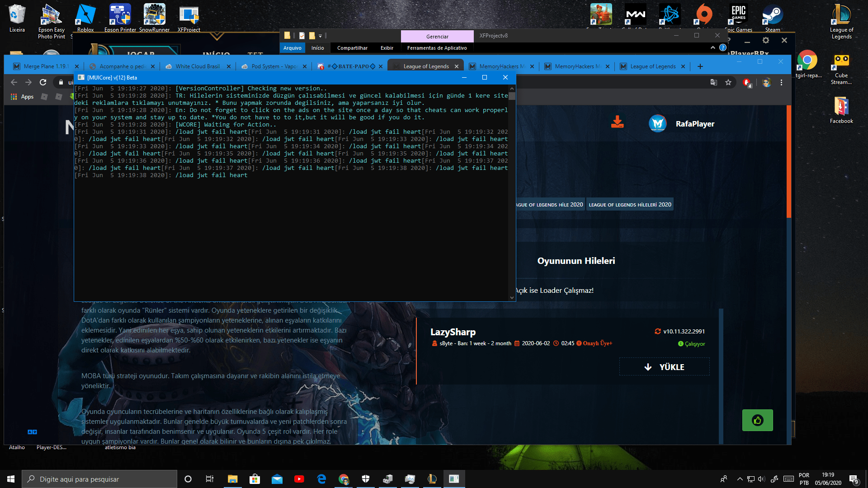
Task: Open the Windows Start menu
Action: point(11,479)
